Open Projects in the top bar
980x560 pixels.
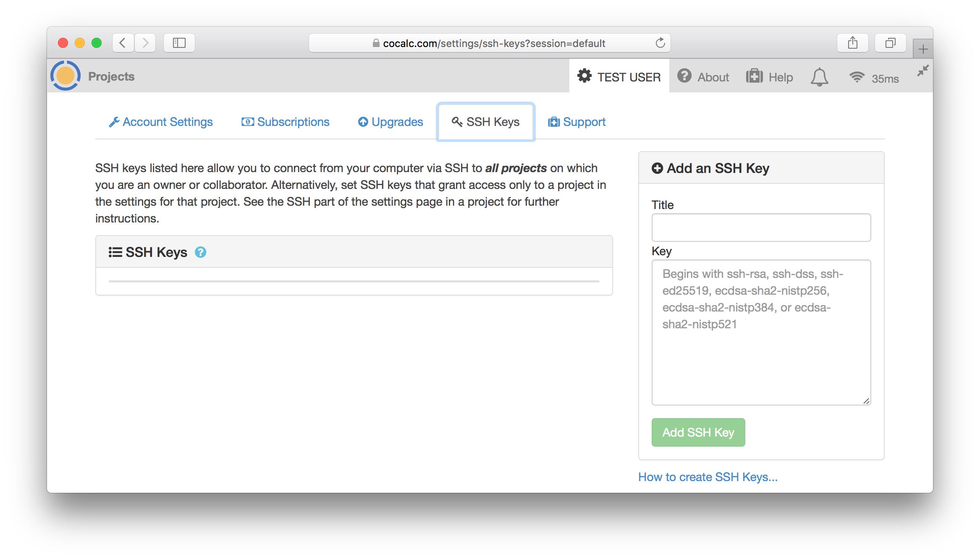pos(111,76)
